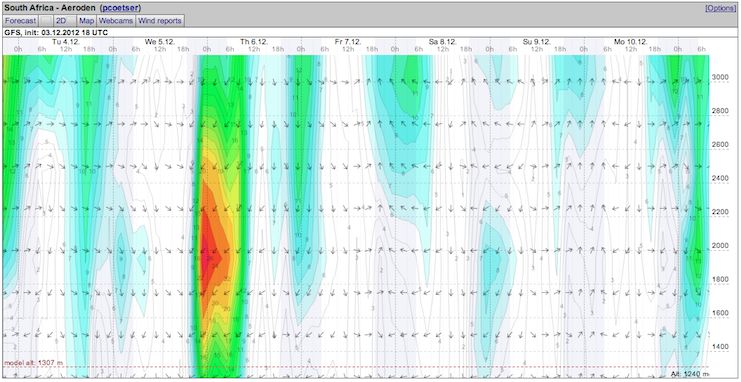The image size is (741, 382).
Task: Open the Wind reports tab
Action: pyautogui.click(x=160, y=21)
